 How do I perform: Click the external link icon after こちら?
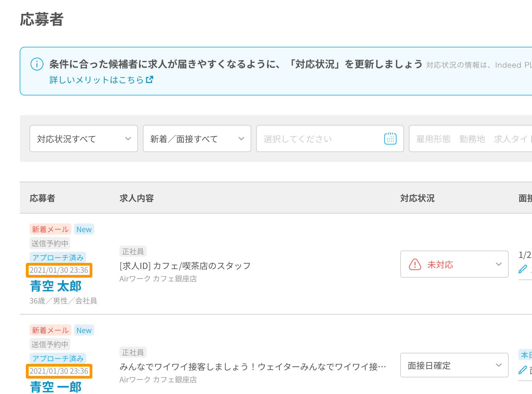(150, 79)
